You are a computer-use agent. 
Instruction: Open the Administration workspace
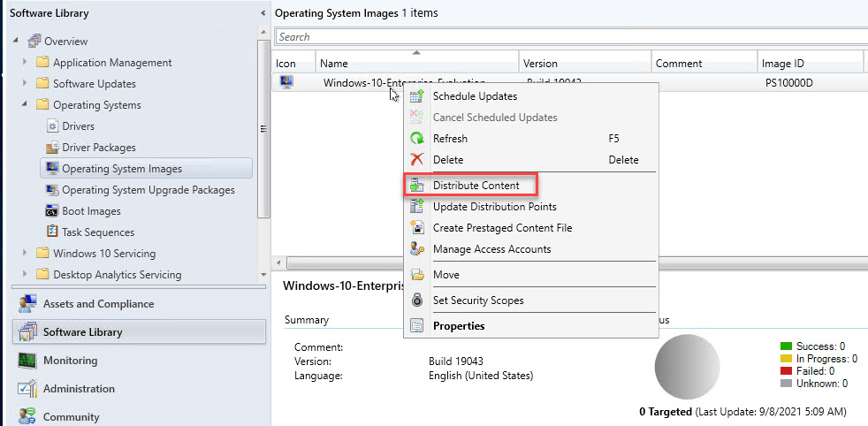[x=79, y=389]
